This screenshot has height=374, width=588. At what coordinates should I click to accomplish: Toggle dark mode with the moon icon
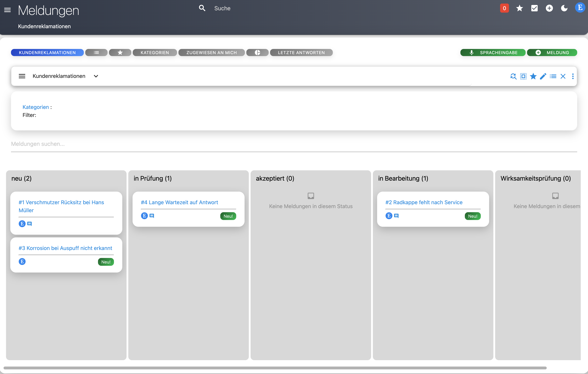pos(564,8)
